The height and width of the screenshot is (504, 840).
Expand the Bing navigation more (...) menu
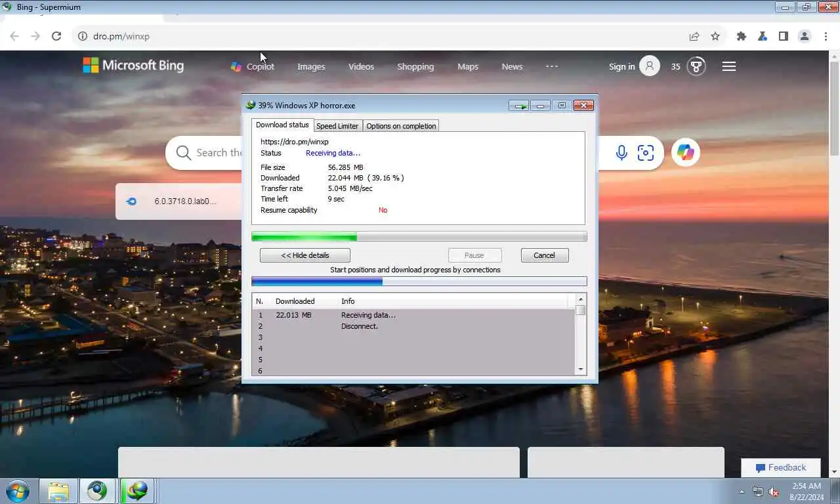552,66
